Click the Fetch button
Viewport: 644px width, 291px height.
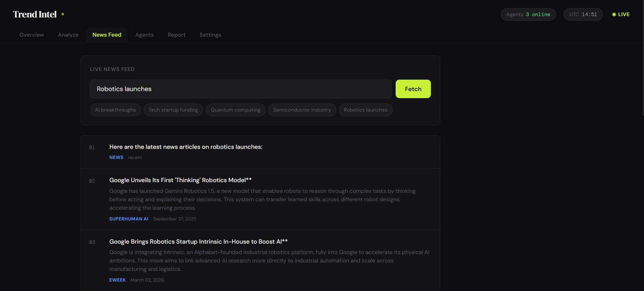[413, 89]
